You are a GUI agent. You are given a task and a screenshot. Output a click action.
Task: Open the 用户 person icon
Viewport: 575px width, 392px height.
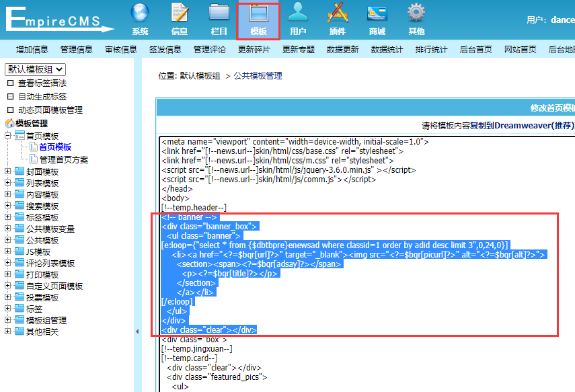point(298,13)
